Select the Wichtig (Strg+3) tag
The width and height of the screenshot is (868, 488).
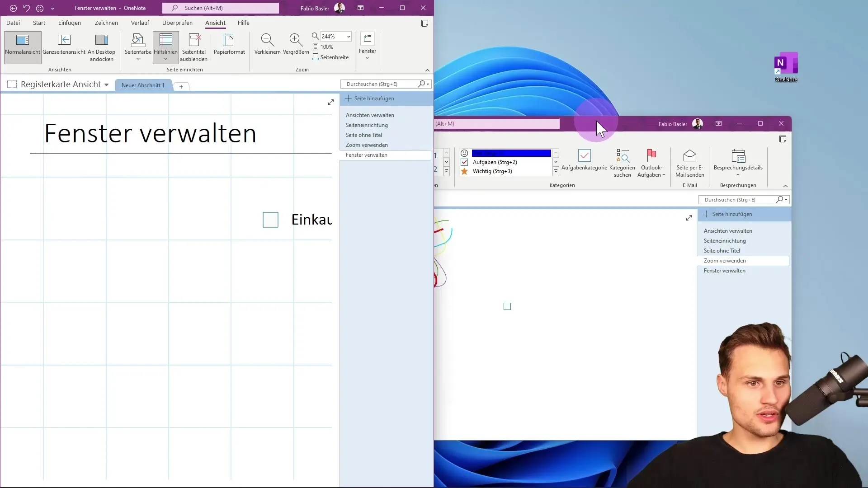492,171
